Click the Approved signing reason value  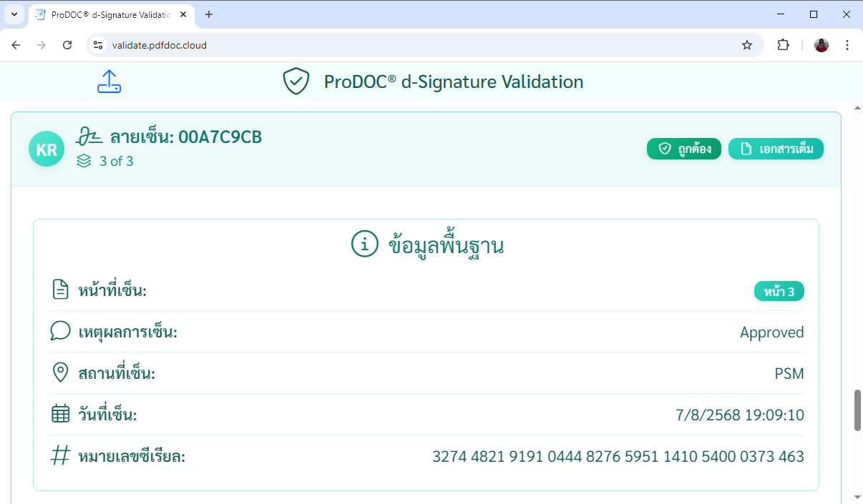(772, 332)
